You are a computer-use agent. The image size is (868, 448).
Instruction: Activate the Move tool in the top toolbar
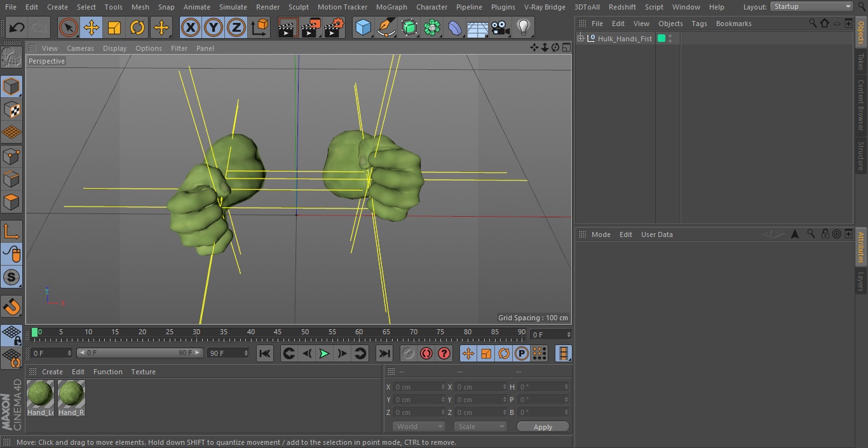92,28
